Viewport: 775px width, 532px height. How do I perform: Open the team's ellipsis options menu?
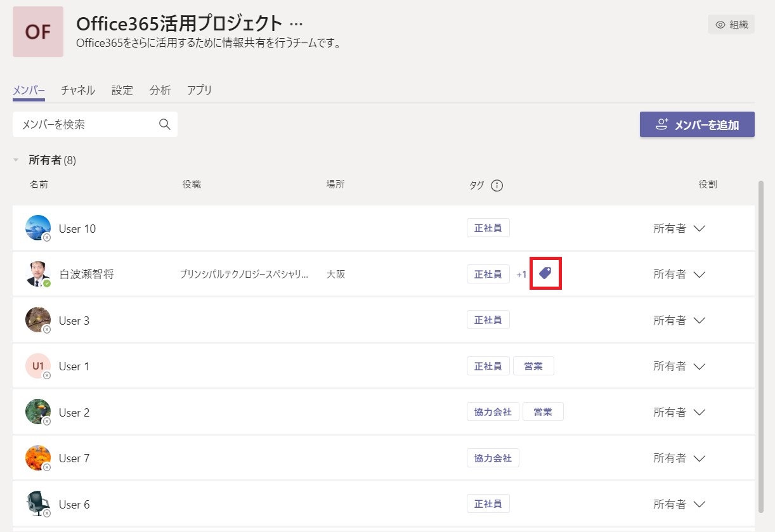coord(296,25)
